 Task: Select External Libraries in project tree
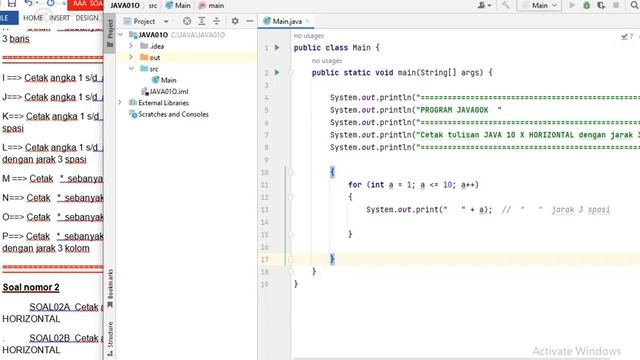(159, 103)
